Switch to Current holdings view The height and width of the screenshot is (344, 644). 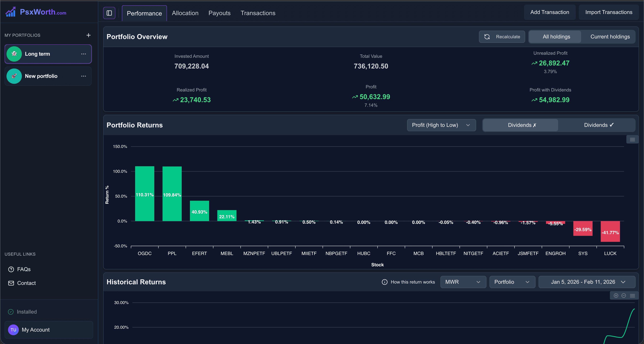coord(610,37)
